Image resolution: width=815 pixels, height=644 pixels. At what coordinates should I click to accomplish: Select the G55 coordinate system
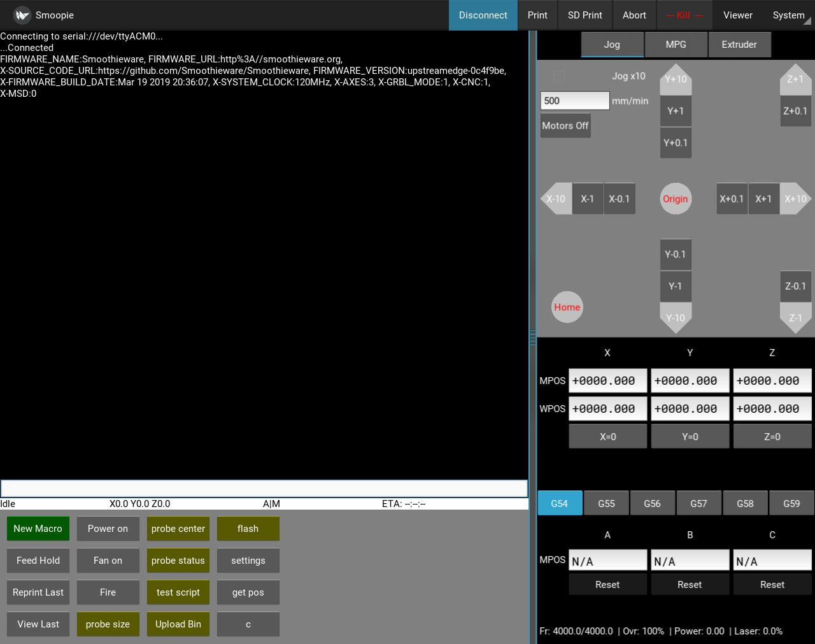click(x=606, y=503)
